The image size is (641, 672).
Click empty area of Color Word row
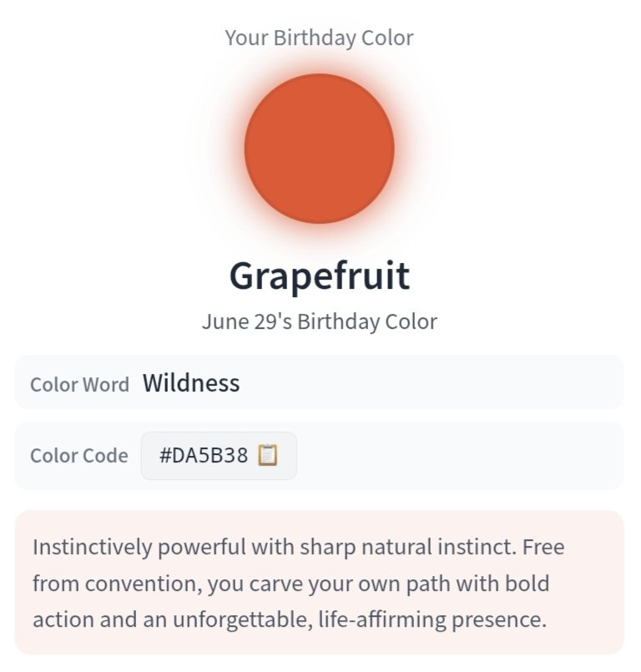click(428, 382)
